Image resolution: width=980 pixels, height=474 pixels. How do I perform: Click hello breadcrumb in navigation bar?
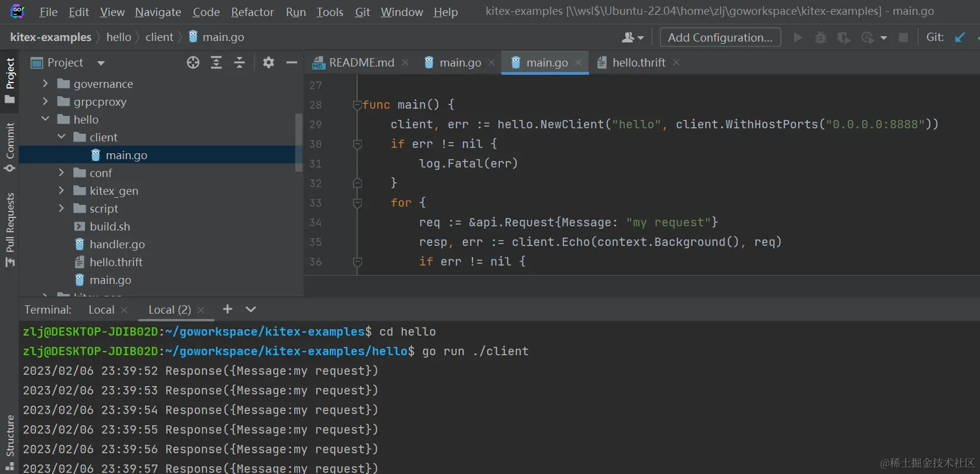(119, 37)
